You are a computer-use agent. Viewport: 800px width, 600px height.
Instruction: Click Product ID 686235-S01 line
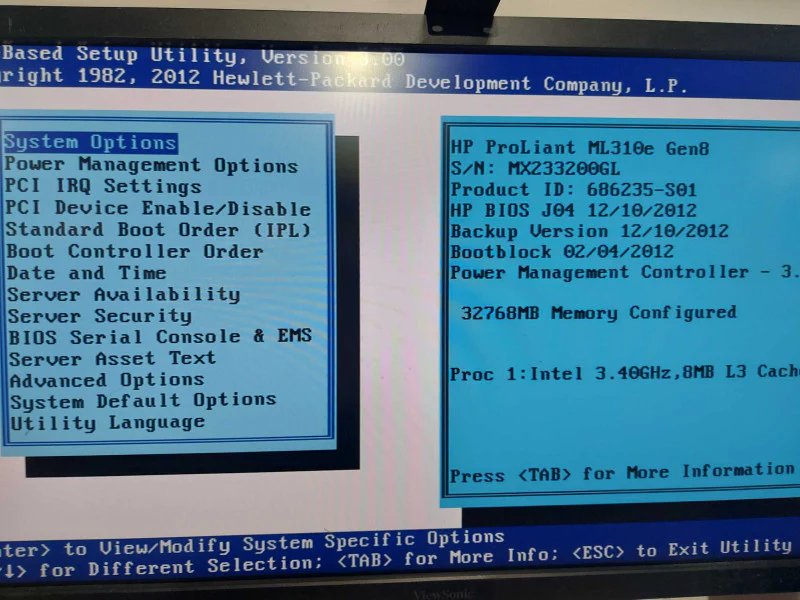(573, 189)
